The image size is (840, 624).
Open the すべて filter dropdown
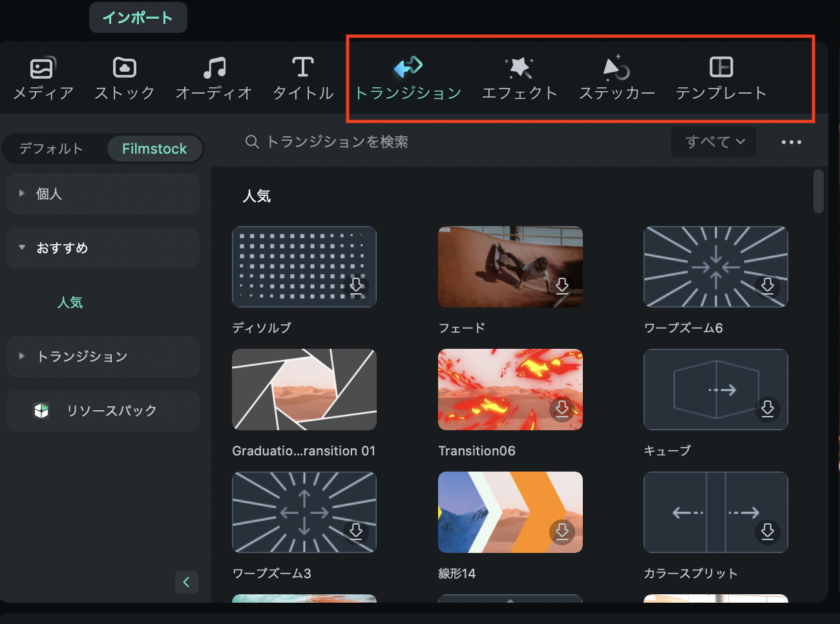(x=713, y=142)
